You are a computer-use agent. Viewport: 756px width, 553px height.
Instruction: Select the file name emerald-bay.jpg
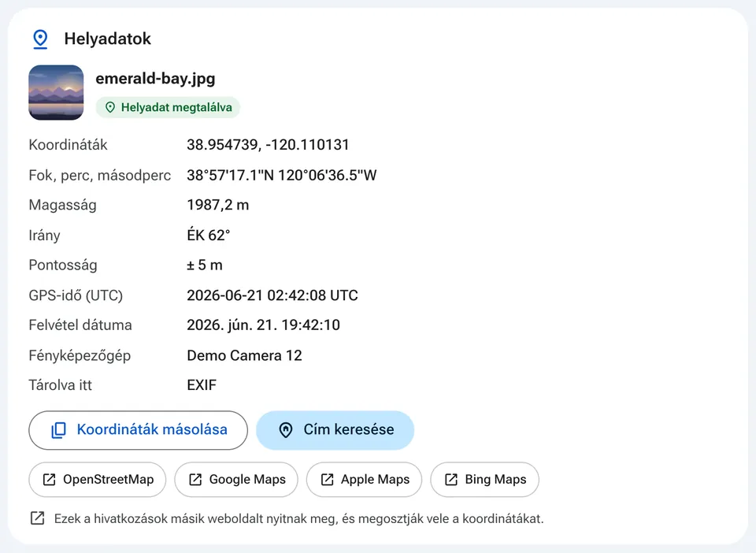tap(155, 78)
